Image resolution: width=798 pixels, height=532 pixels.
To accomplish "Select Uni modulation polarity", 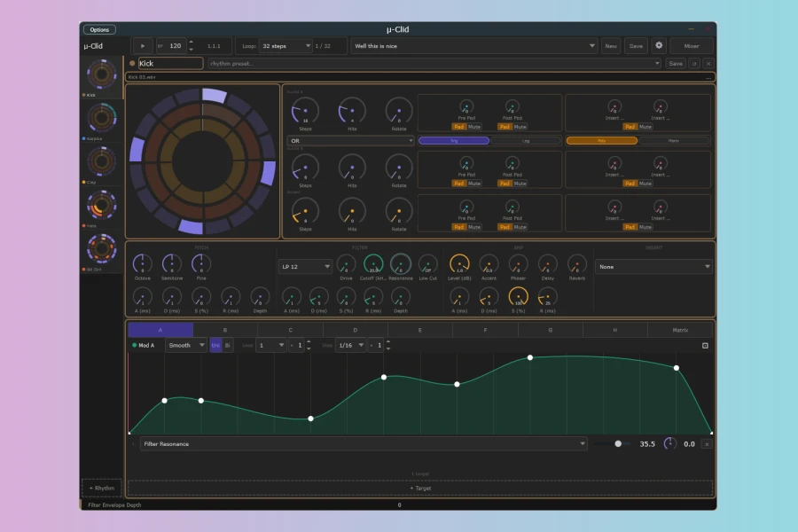I will point(215,345).
